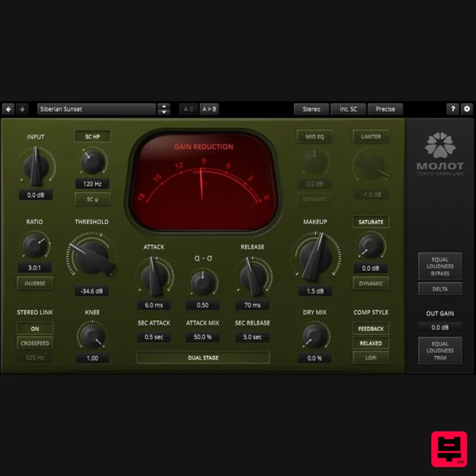The height and width of the screenshot is (476, 476).
Task: Adjust the ATTACK time knob
Action: point(155,277)
